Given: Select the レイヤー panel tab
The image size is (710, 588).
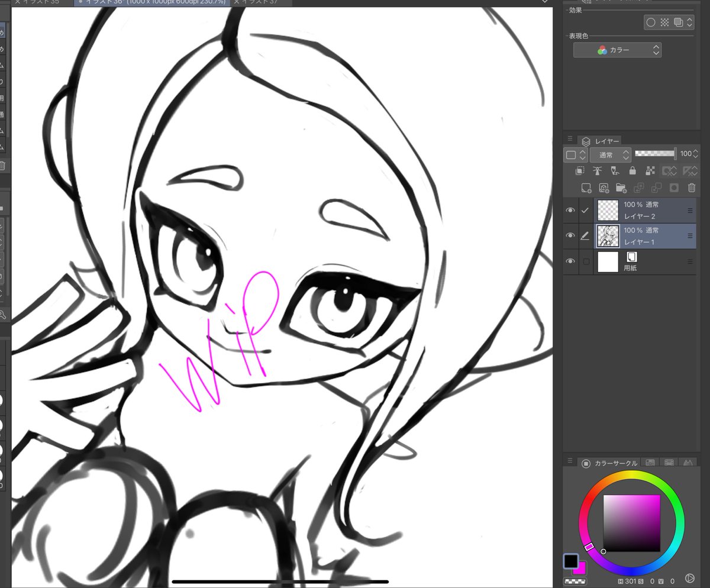Looking at the screenshot, I should pos(601,141).
